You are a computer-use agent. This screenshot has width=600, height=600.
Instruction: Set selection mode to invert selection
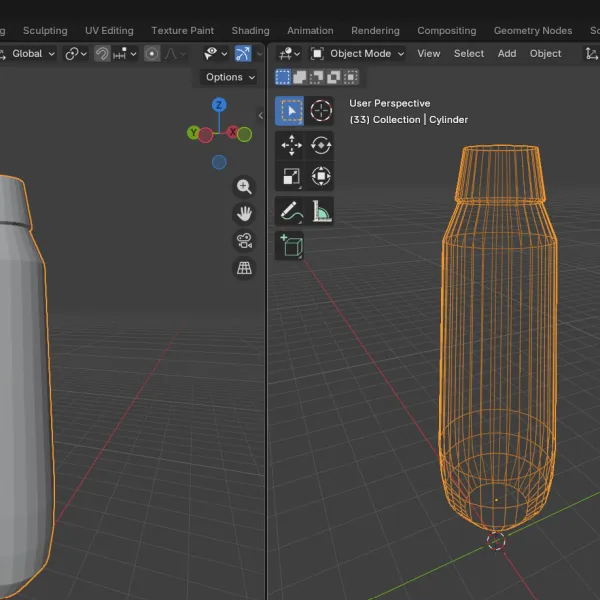click(333, 77)
